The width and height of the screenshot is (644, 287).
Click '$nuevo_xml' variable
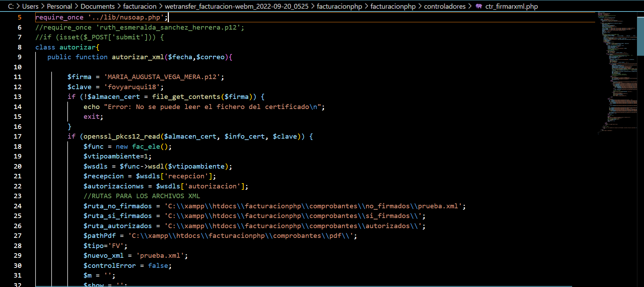click(104, 256)
